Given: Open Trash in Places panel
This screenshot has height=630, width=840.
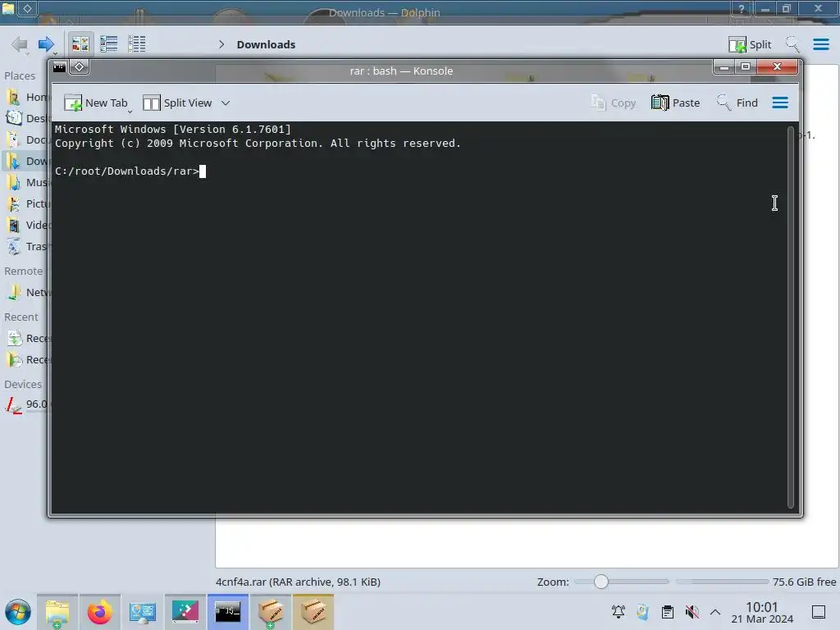Looking at the screenshot, I should (x=27, y=246).
